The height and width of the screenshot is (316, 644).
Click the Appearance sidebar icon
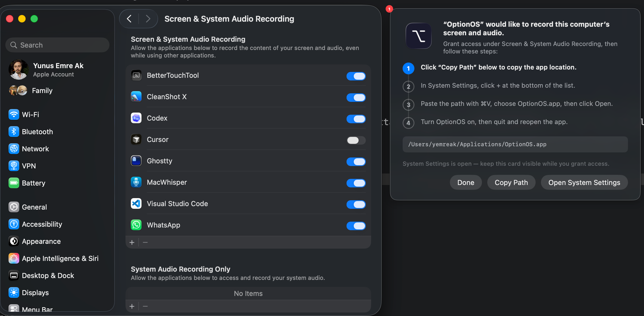(14, 241)
